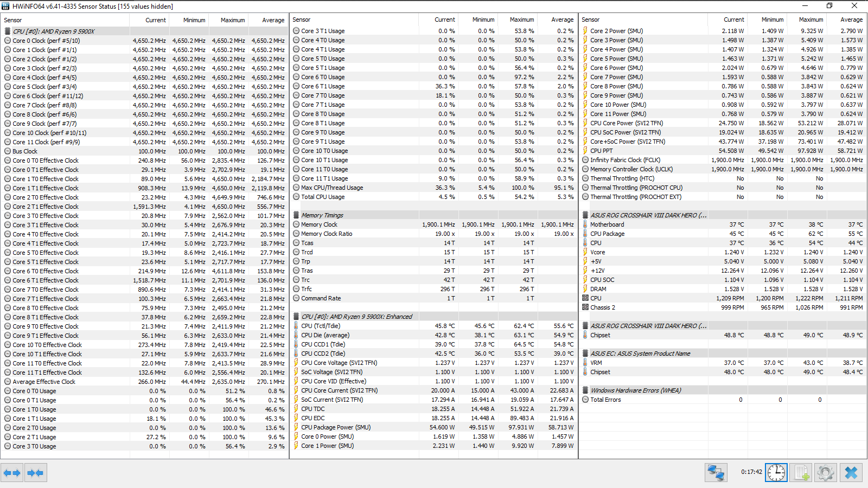Click the lightning icon beside DRAM
This screenshot has width=868, height=488.
[x=585, y=289]
